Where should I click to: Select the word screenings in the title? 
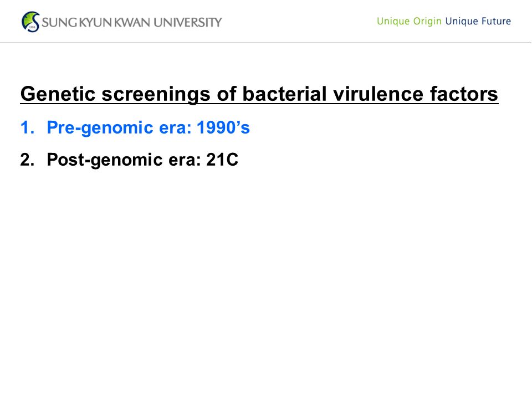[x=156, y=95]
